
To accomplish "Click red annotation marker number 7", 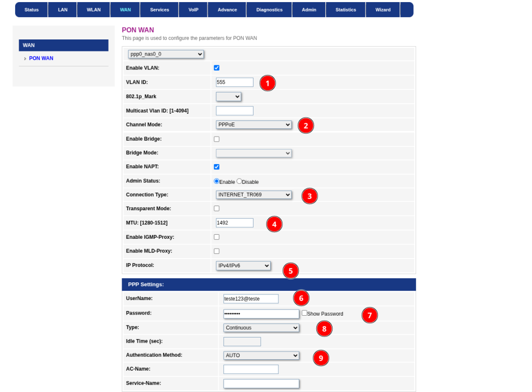I will [x=369, y=315].
